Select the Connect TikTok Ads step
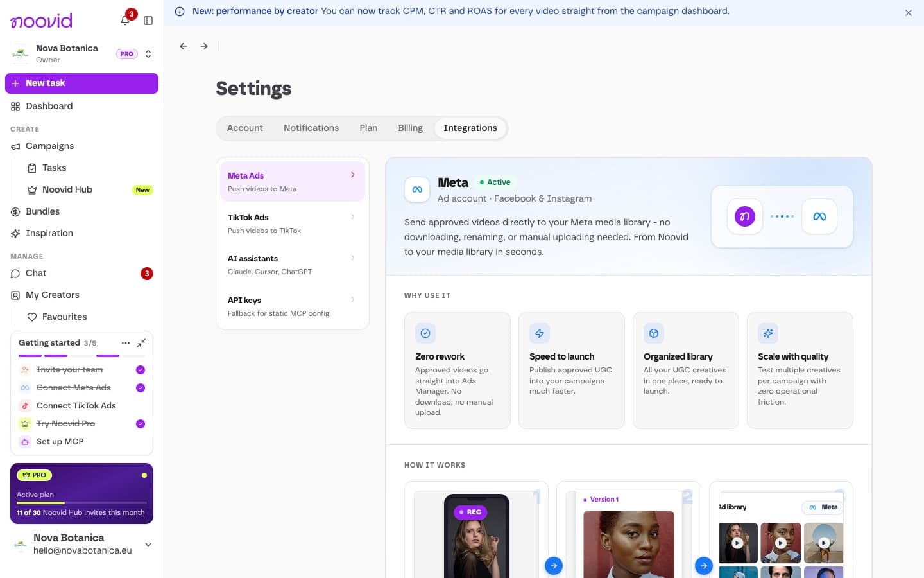 81,406
